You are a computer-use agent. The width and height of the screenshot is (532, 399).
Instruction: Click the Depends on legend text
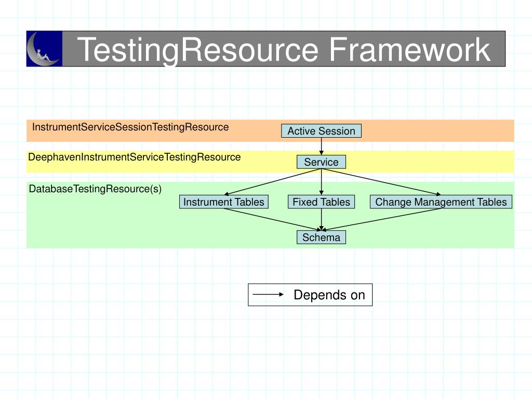(329, 295)
